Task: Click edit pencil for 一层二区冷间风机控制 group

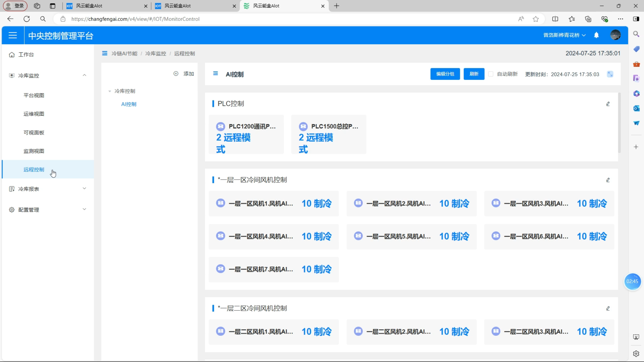Action: tap(608, 308)
